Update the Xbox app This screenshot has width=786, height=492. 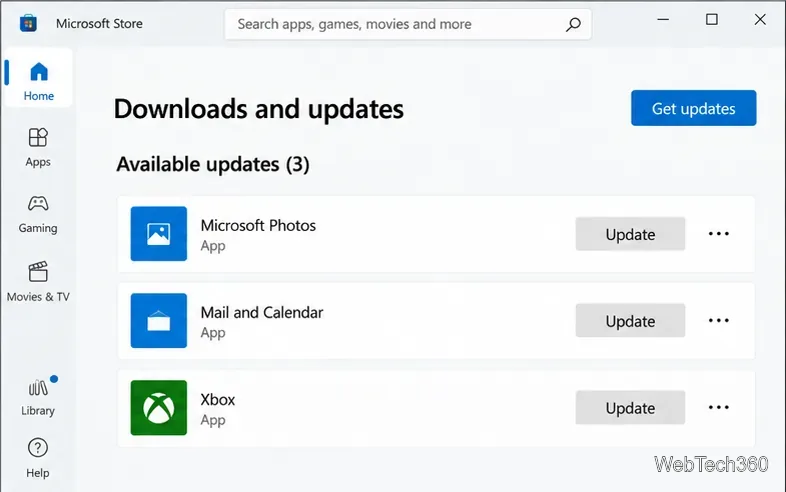pyautogui.click(x=630, y=407)
